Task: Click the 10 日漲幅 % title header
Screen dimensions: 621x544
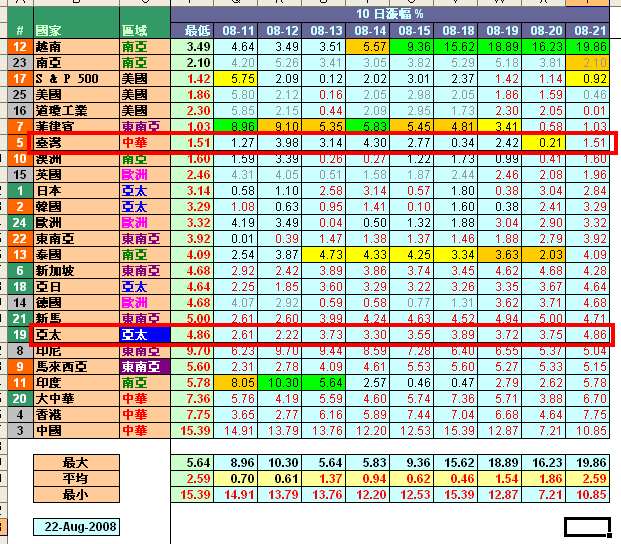Action: (390, 13)
